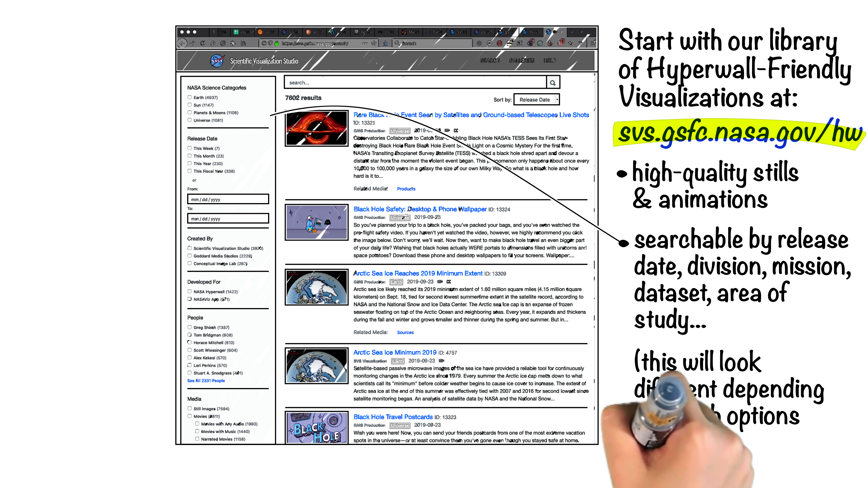Open the 'render' DuckDuckGo tab

[x=314, y=32]
